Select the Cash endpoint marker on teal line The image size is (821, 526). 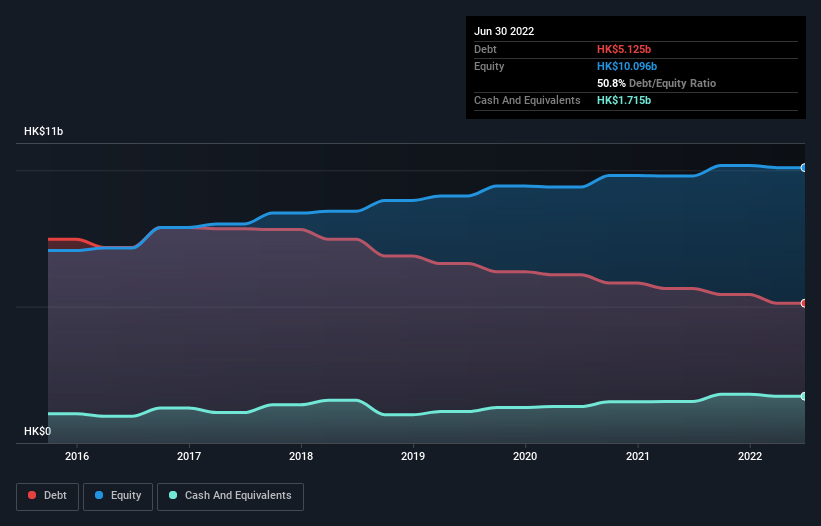pos(804,396)
